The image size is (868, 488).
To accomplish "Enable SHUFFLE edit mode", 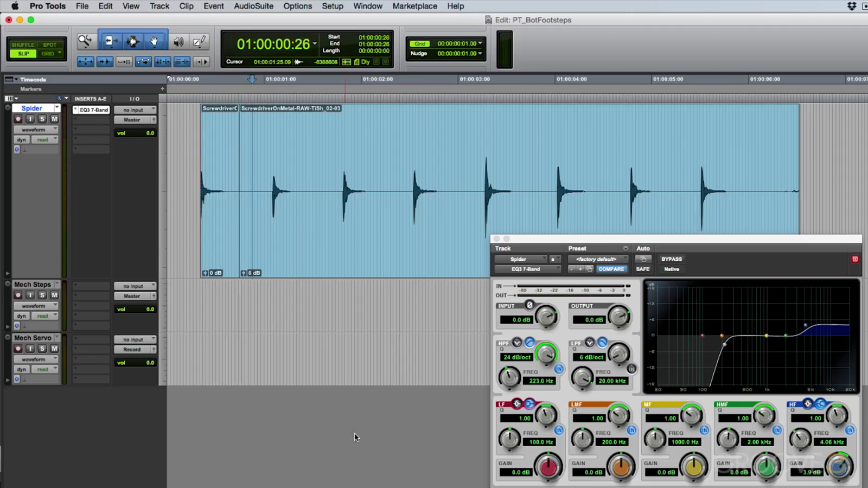I will (23, 44).
